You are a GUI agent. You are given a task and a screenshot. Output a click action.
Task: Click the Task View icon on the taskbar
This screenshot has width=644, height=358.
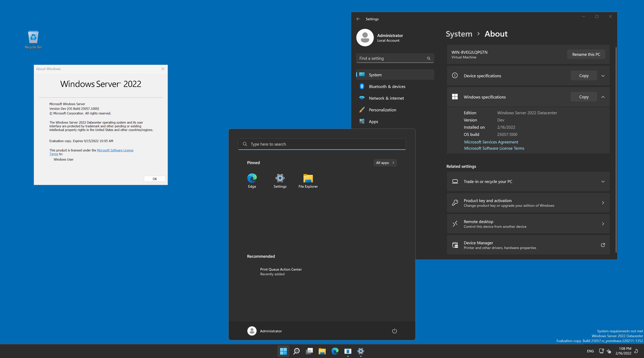coord(309,351)
